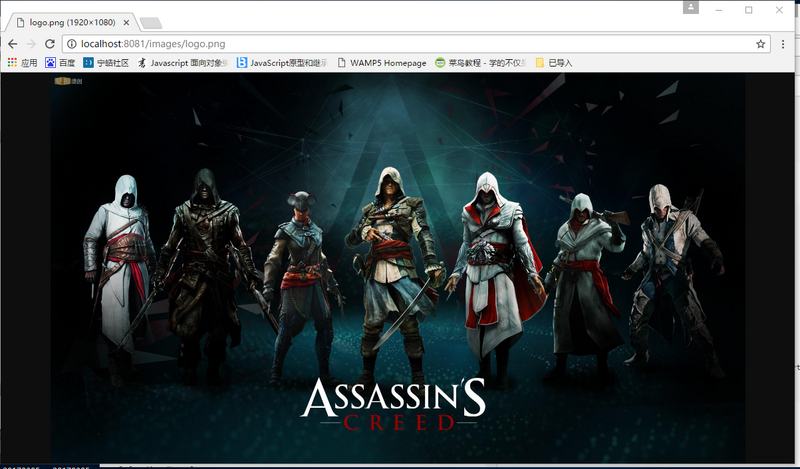Bookmark this page with the star icon
This screenshot has height=469, width=800.
coord(760,44)
